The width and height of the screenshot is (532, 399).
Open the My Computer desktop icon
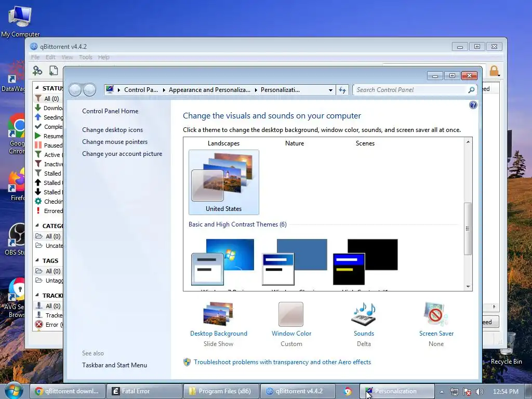20,21
